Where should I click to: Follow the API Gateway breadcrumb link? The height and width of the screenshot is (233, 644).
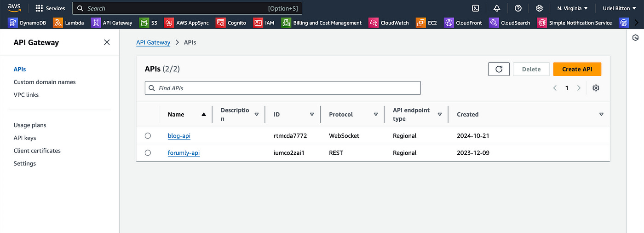click(x=153, y=42)
